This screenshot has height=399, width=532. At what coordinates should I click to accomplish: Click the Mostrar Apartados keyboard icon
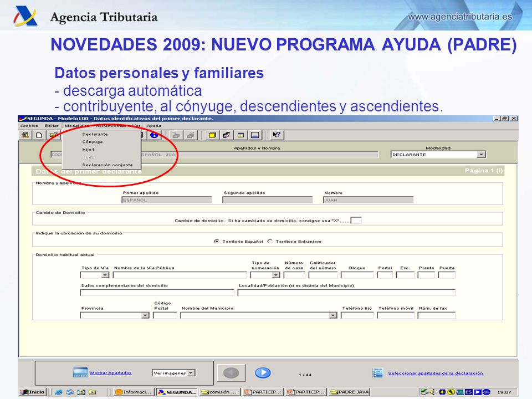80,372
